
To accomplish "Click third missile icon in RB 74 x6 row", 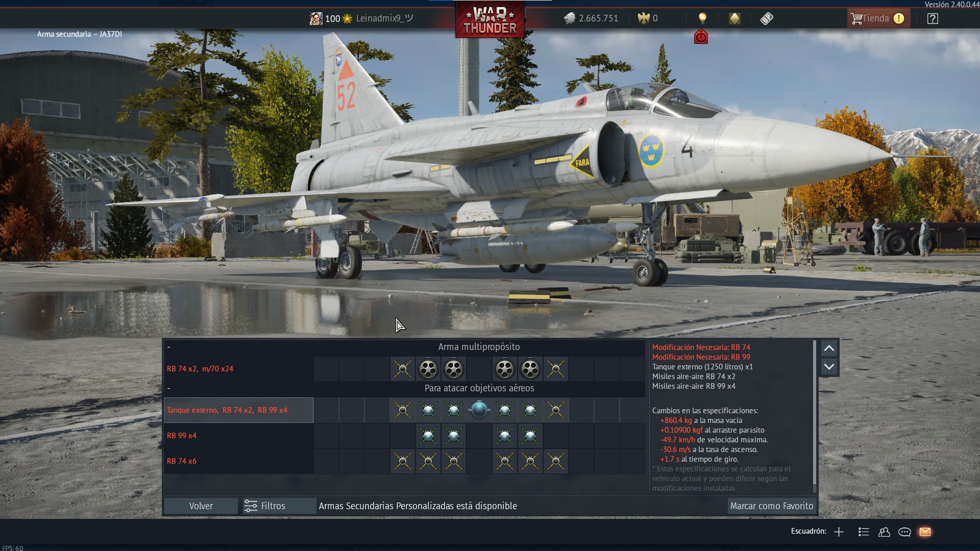I will pos(453,461).
